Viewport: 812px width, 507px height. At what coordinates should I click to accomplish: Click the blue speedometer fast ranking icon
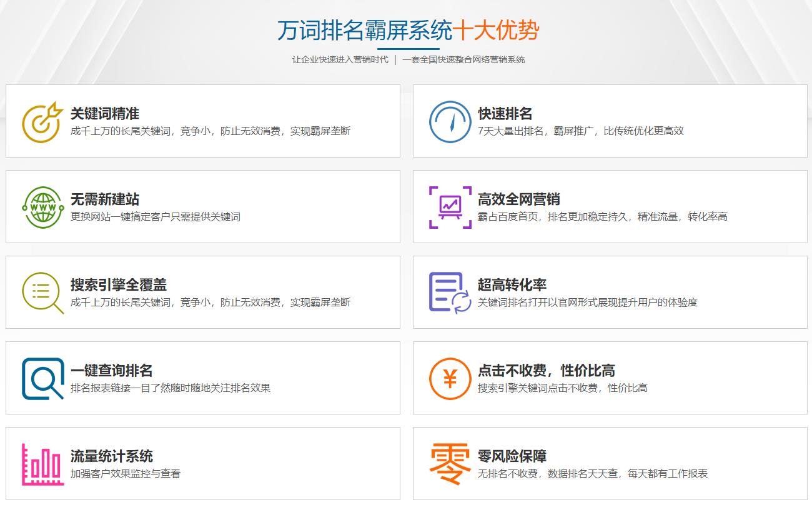tap(450, 121)
